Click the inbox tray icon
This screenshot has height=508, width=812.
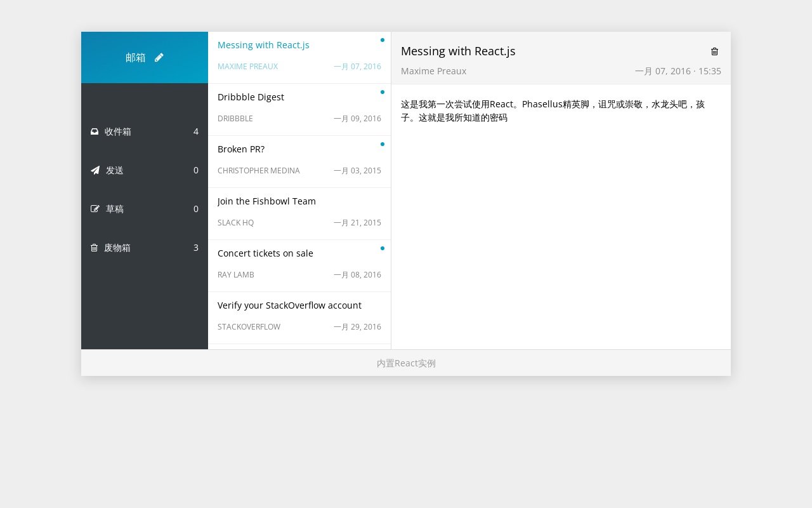[x=95, y=131]
